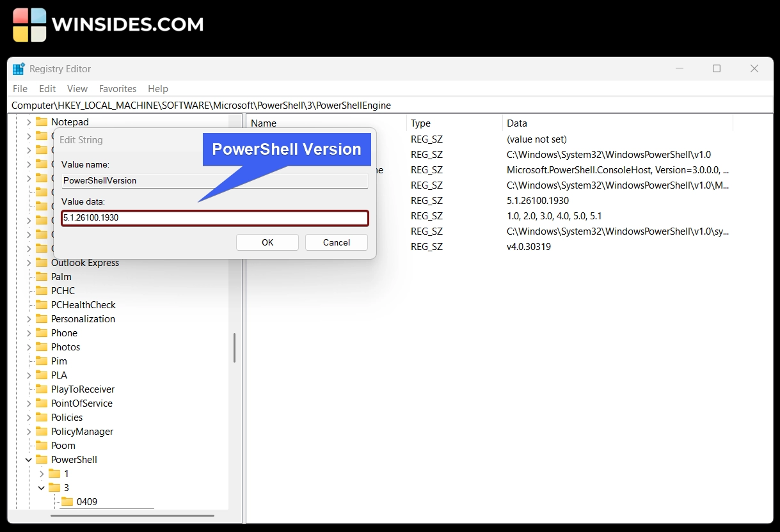
Task: Open the Favorites menu
Action: [x=117, y=89]
